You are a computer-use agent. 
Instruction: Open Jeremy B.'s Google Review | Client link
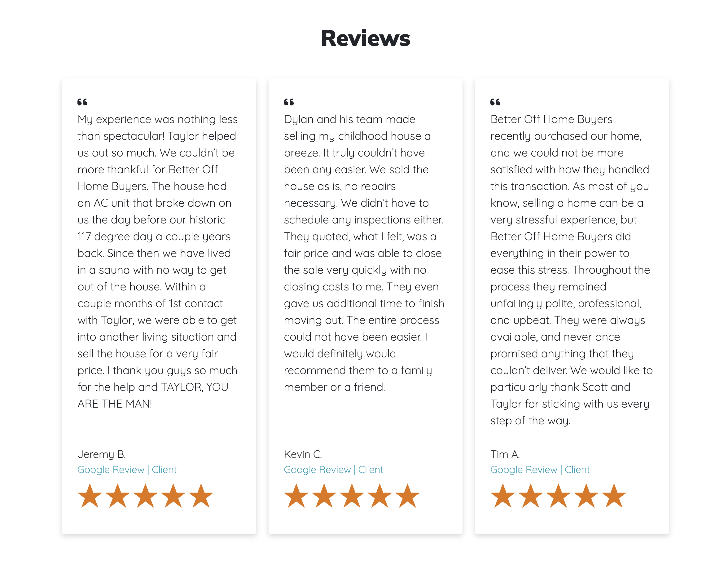[x=127, y=470]
